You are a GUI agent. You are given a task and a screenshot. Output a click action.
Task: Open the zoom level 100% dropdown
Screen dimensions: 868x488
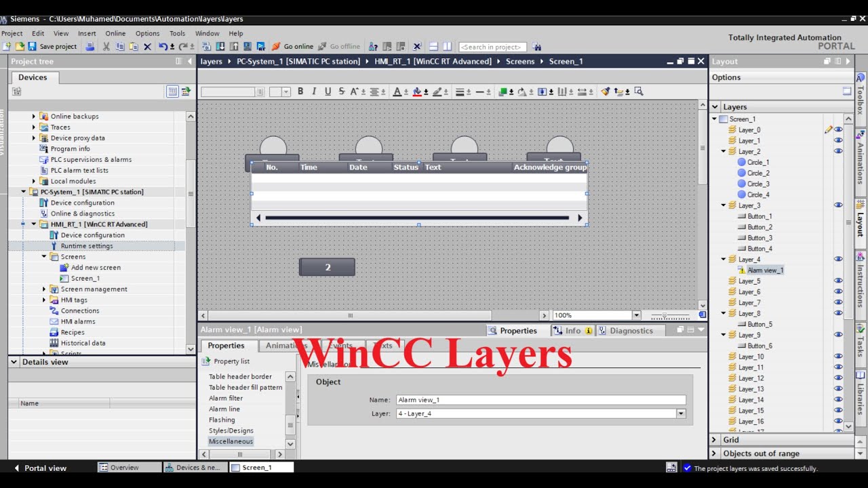pos(636,315)
